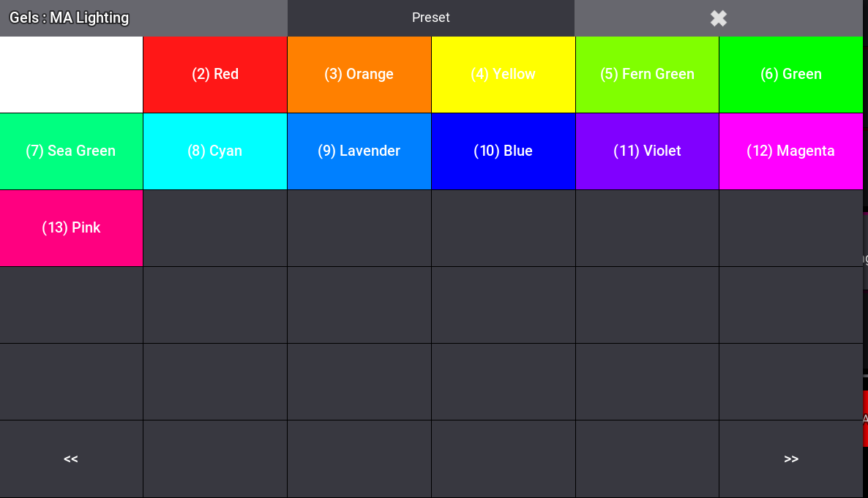Apply the (4) Yellow gel
868x498 pixels.
coord(503,75)
